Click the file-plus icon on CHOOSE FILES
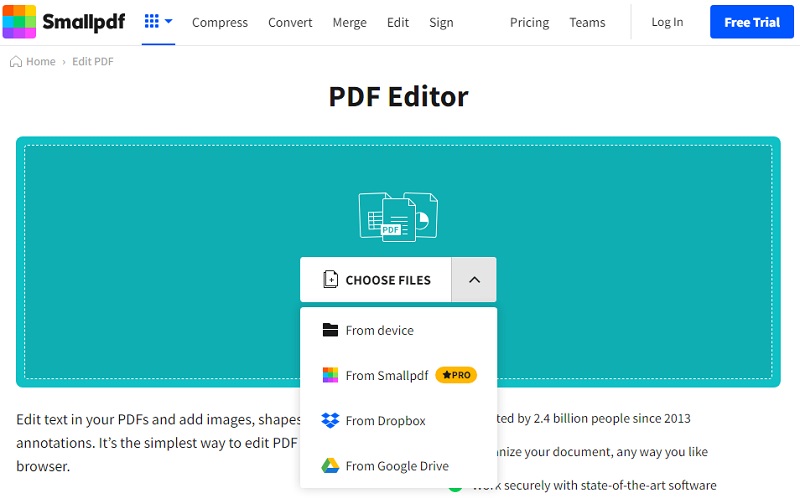This screenshot has width=800, height=498. pos(331,280)
